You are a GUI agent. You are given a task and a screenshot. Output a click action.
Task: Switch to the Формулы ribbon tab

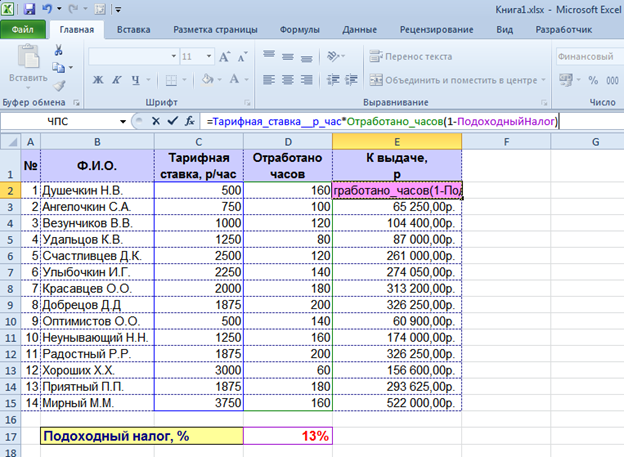coord(300,30)
